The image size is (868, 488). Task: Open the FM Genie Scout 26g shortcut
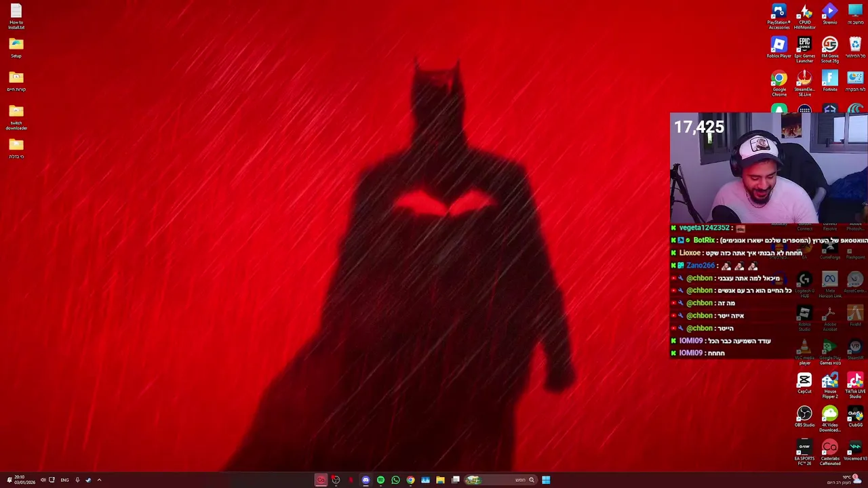click(830, 50)
